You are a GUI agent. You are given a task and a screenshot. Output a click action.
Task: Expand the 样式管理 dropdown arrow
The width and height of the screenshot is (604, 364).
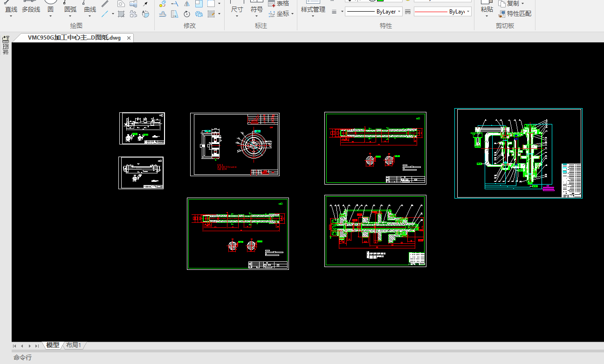(x=313, y=16)
